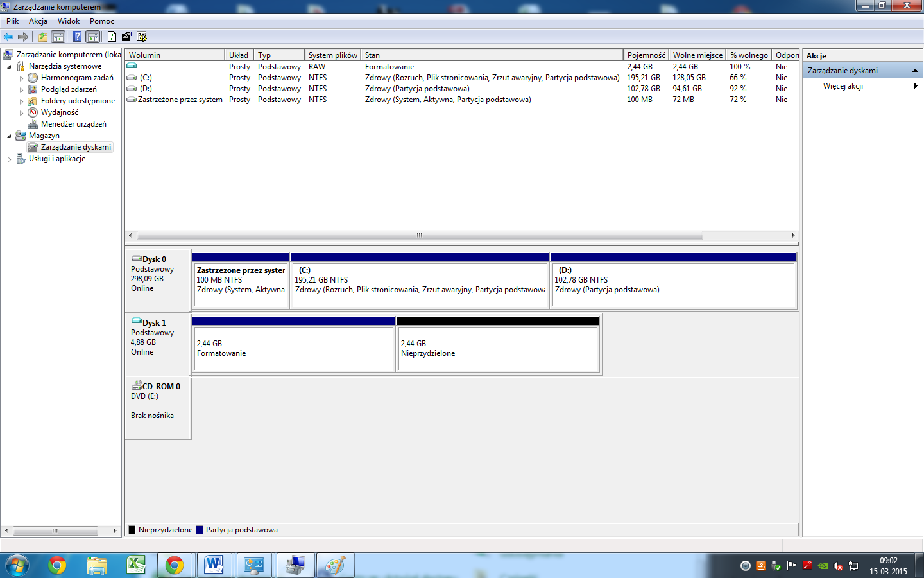Open the Widok menu

69,21
